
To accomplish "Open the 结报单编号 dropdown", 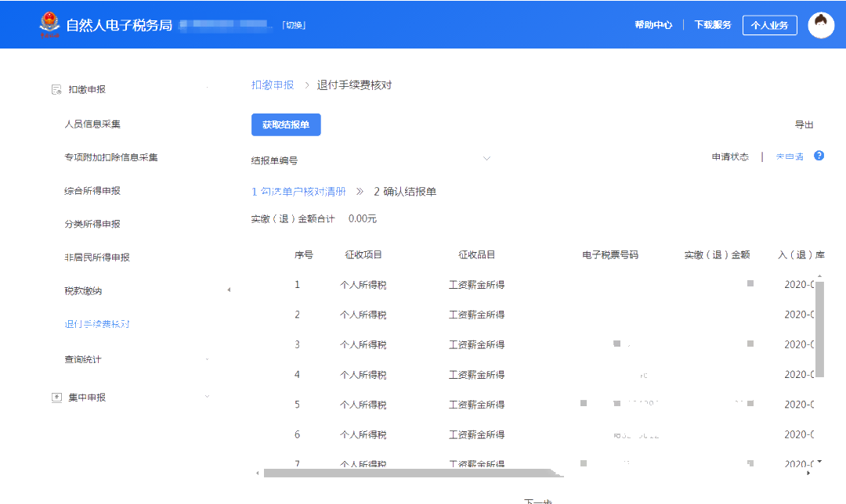I will click(x=487, y=157).
